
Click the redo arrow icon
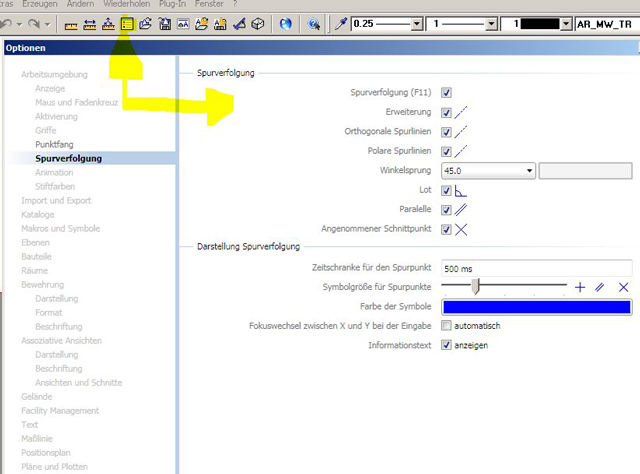click(33, 23)
